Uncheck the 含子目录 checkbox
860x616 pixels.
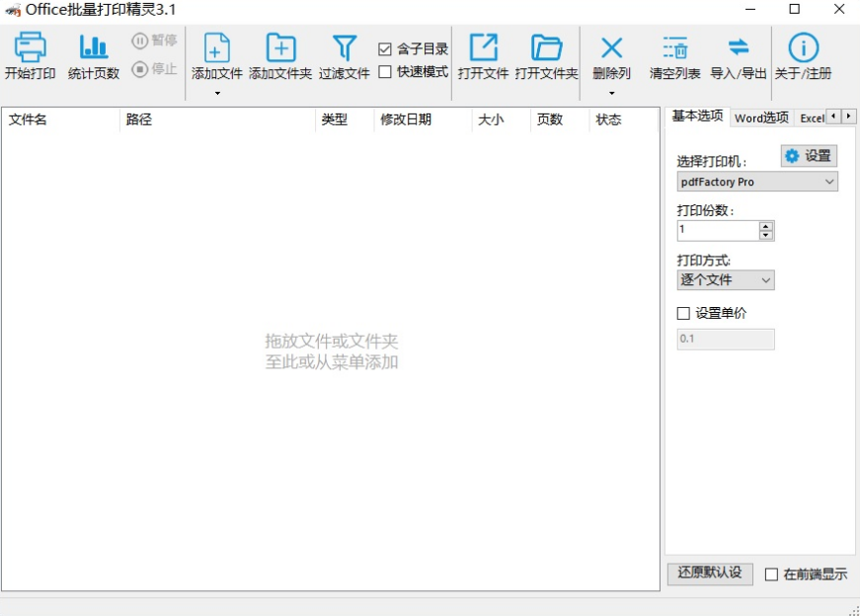(x=385, y=49)
